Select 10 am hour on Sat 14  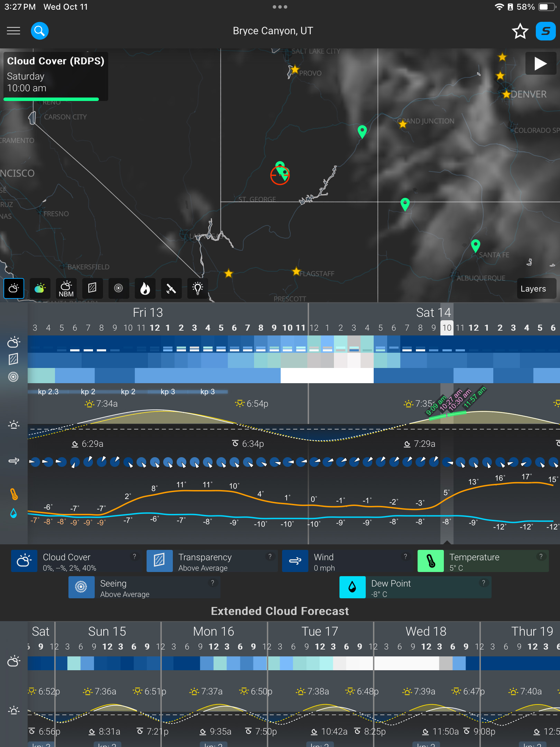tap(447, 328)
